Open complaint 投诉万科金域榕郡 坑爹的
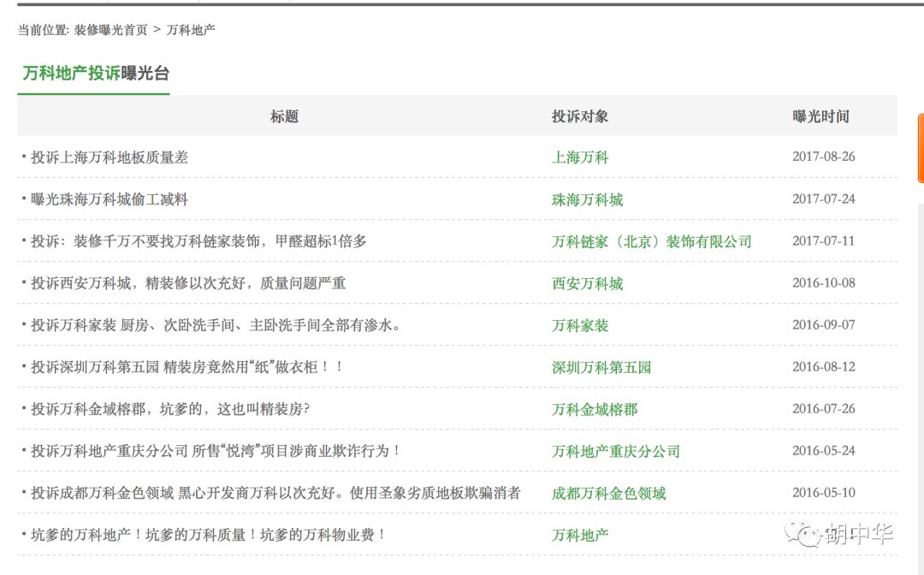924x575 pixels. [x=170, y=409]
